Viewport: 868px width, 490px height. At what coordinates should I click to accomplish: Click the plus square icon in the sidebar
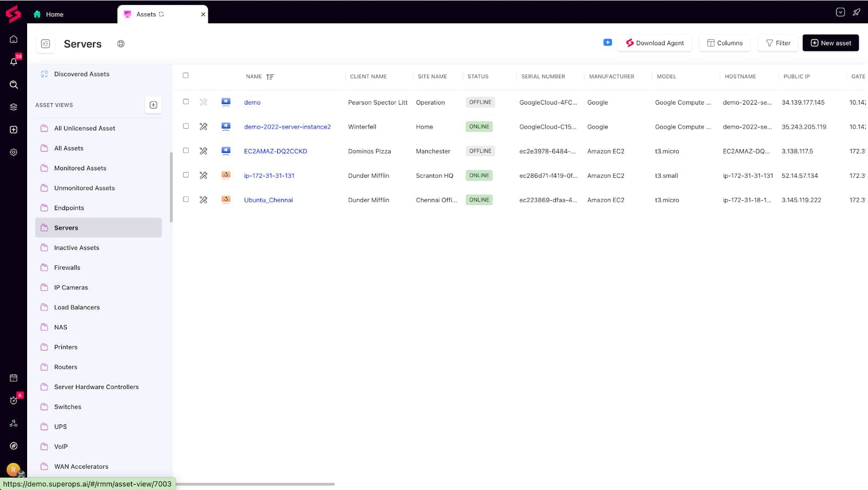coord(14,130)
